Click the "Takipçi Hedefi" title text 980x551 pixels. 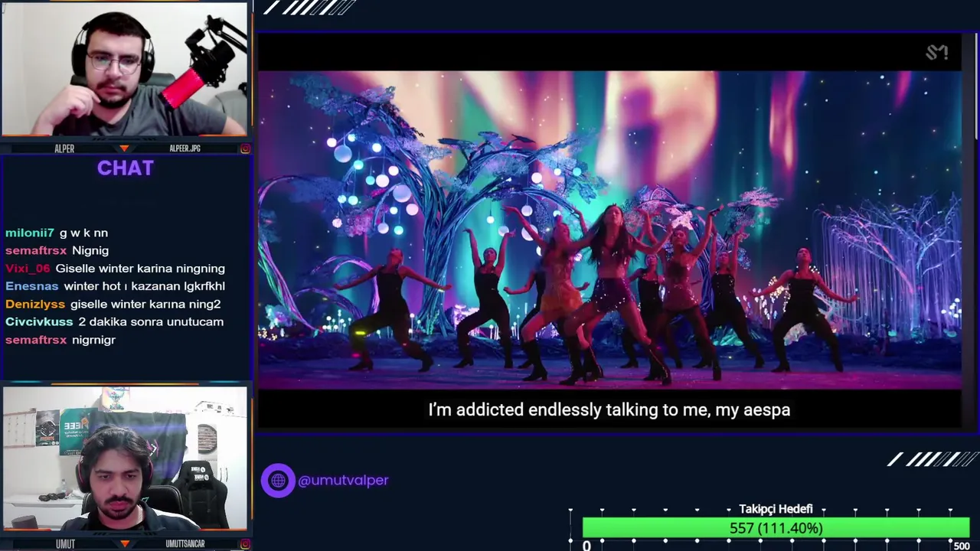776,509
